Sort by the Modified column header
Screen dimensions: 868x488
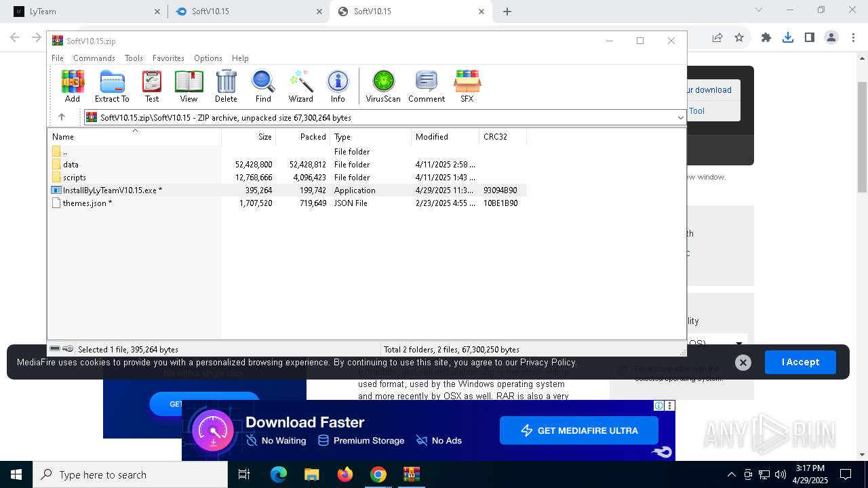pos(446,137)
